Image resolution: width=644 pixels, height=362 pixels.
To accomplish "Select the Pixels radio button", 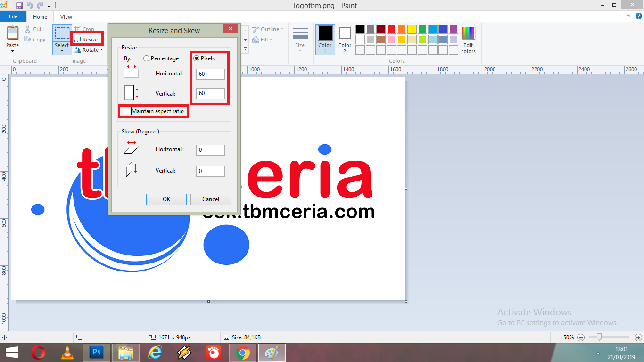I will 197,58.
